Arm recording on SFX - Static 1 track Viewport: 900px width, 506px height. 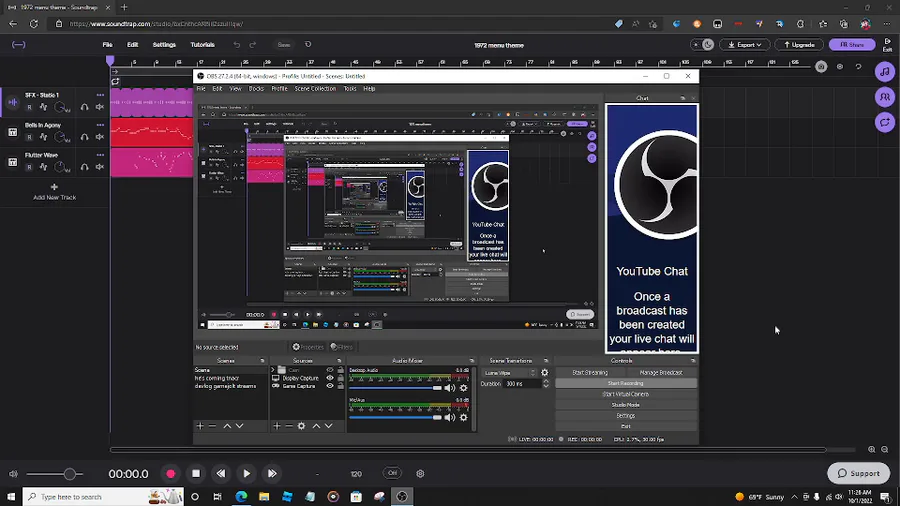[x=29, y=107]
